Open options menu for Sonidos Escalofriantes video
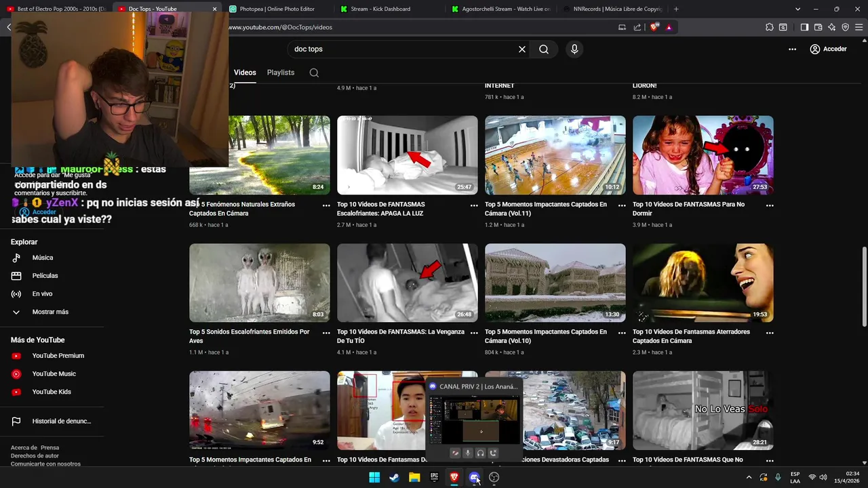Image resolution: width=868 pixels, height=488 pixels. 326,333
